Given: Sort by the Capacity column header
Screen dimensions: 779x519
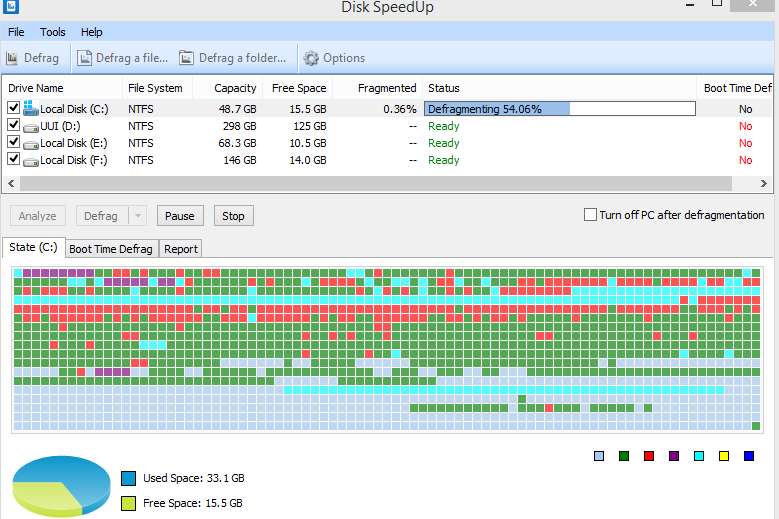Looking at the screenshot, I should [228, 88].
